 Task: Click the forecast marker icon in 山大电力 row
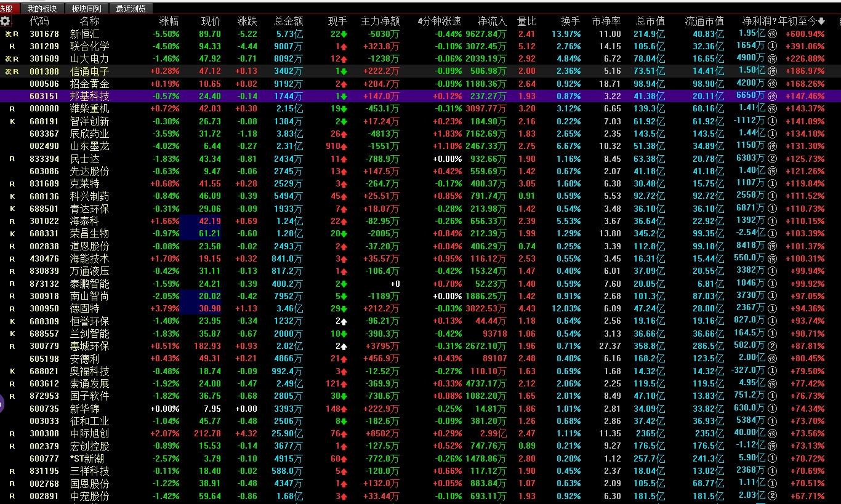tap(772, 58)
